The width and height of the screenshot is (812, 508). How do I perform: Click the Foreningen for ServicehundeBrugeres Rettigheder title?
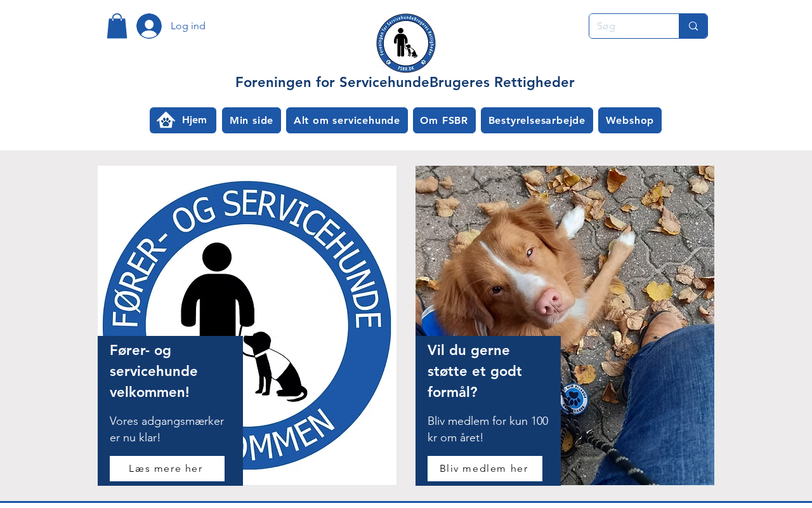(x=405, y=83)
